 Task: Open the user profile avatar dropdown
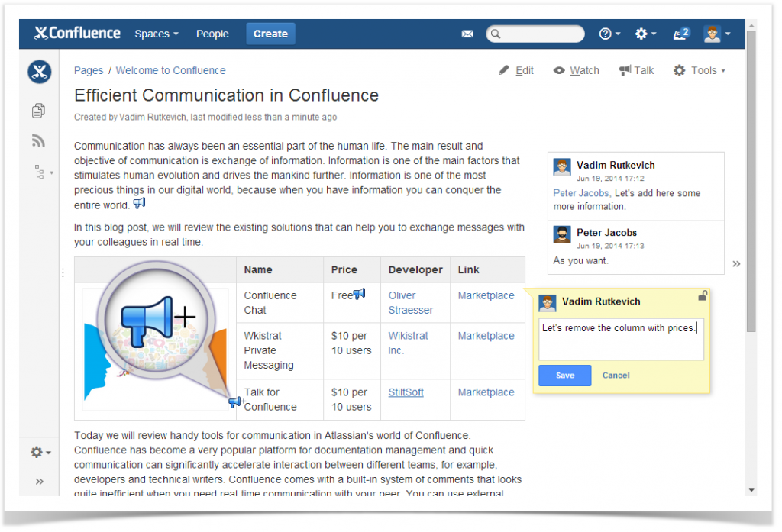coord(713,34)
